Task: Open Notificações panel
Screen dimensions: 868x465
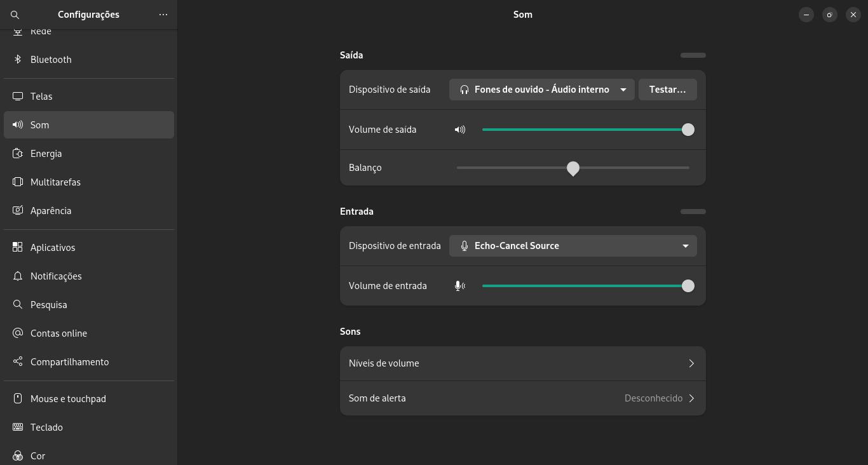Action: click(89, 276)
